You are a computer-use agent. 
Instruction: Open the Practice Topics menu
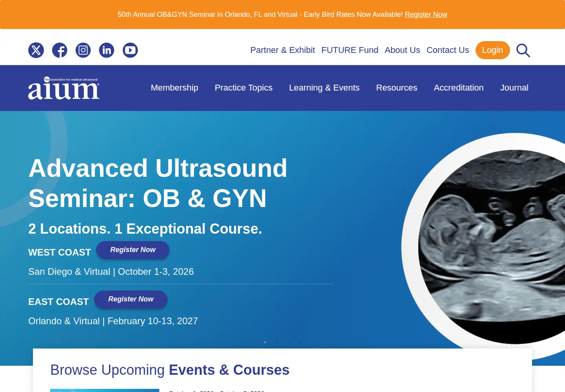(244, 88)
